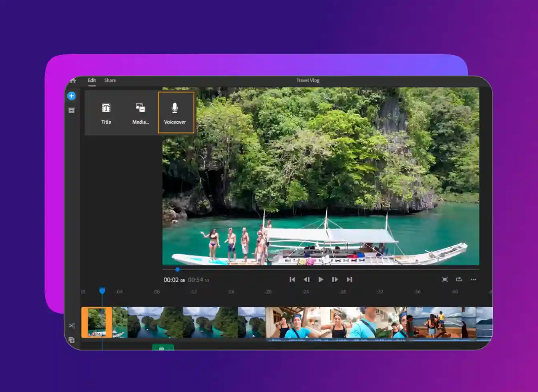Select the orange highlighted first clip

click(96, 322)
